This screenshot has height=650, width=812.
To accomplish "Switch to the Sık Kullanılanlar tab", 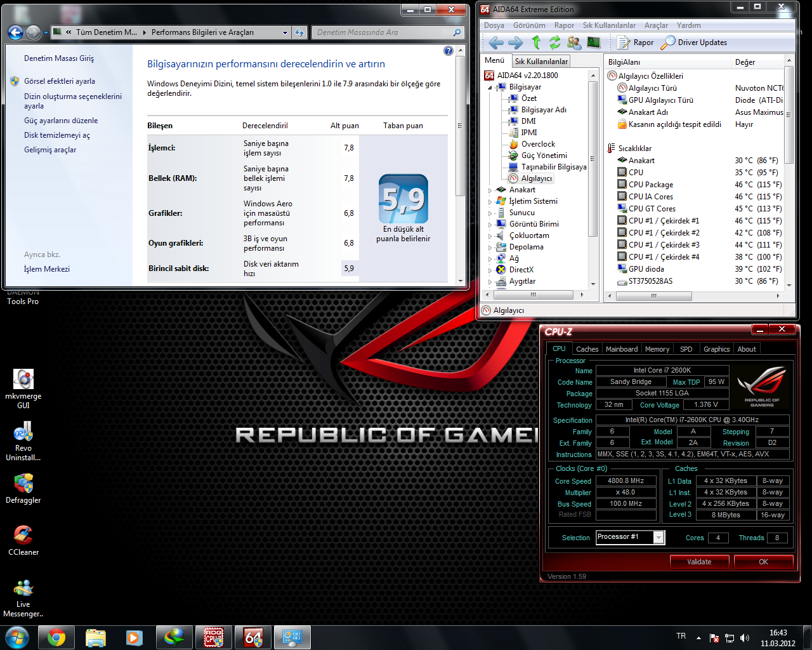I will pyautogui.click(x=541, y=62).
